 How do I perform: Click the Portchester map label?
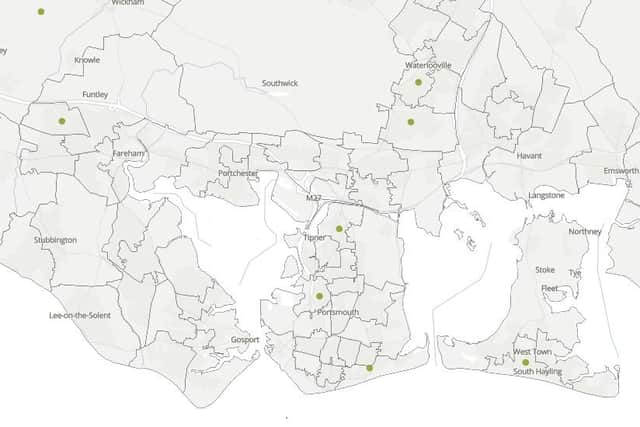[238, 173]
